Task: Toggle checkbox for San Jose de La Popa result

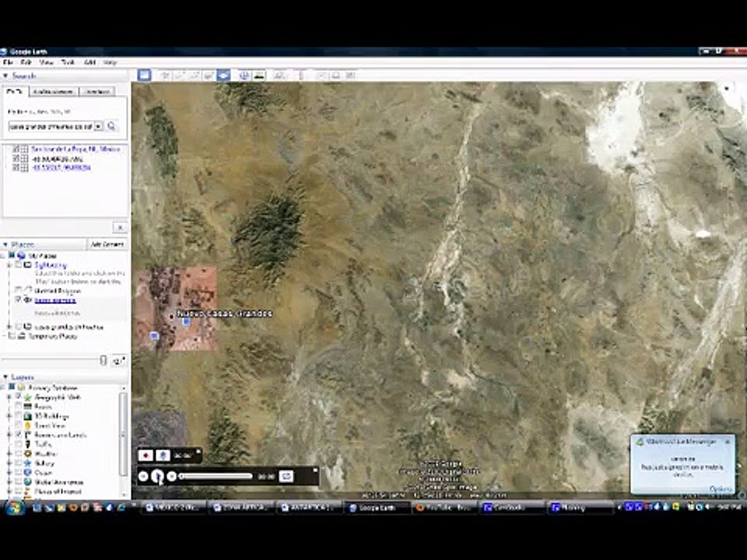Action: (x=16, y=149)
